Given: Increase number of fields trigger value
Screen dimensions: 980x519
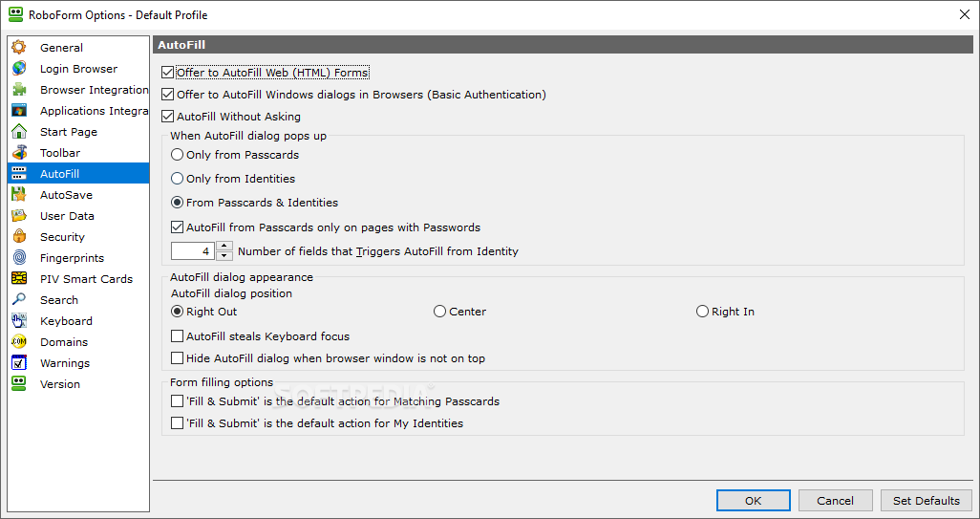Looking at the screenshot, I should (224, 247).
